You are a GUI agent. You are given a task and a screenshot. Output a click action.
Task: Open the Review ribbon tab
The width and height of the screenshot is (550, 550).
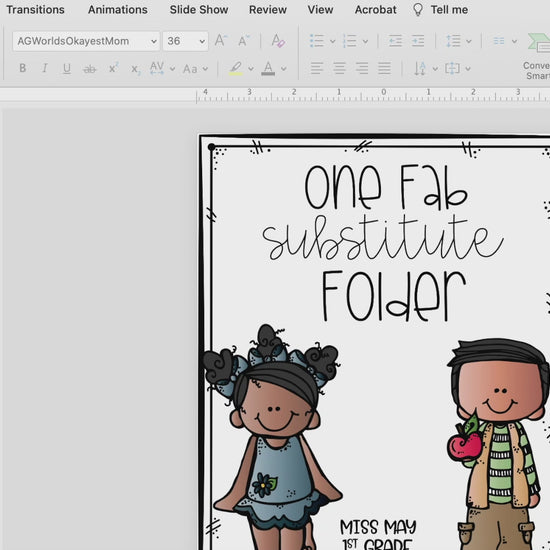[268, 10]
